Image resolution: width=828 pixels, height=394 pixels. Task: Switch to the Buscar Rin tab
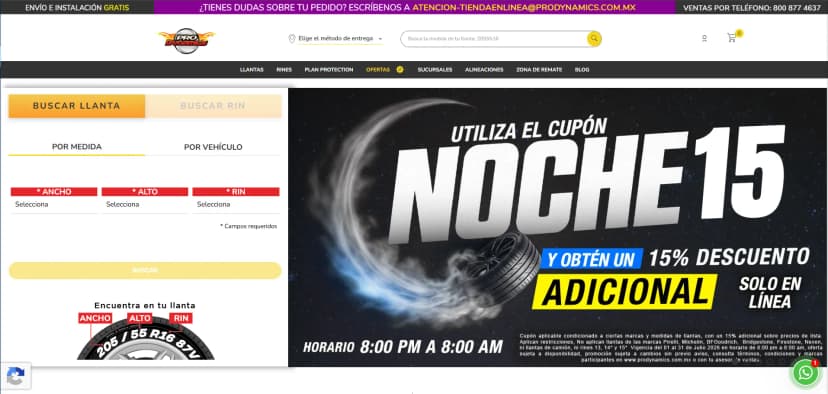(x=213, y=106)
